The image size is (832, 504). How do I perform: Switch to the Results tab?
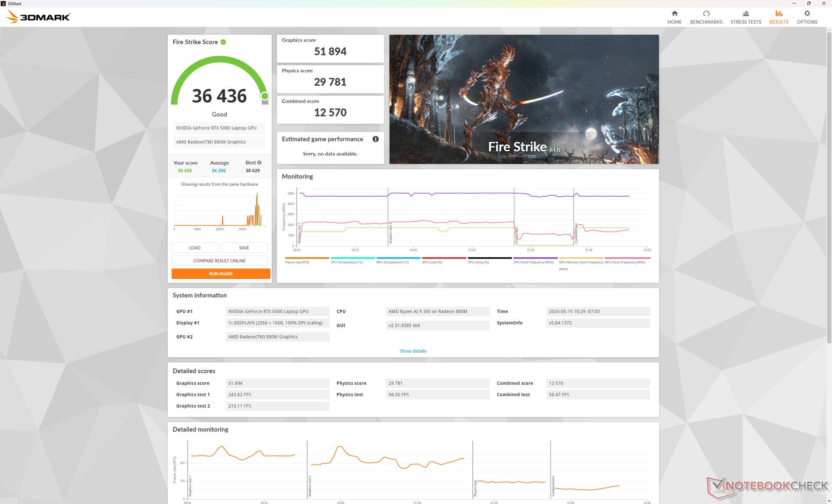[778, 17]
